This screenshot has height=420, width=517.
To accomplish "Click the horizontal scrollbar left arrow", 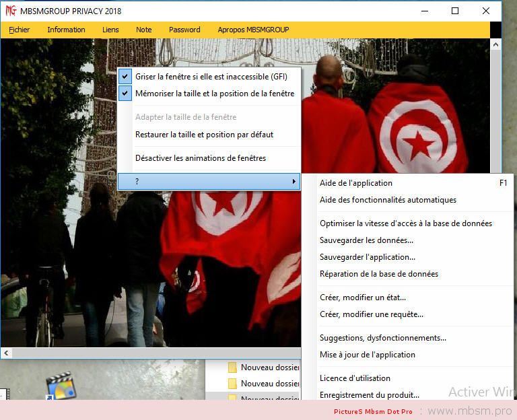I will point(6,353).
